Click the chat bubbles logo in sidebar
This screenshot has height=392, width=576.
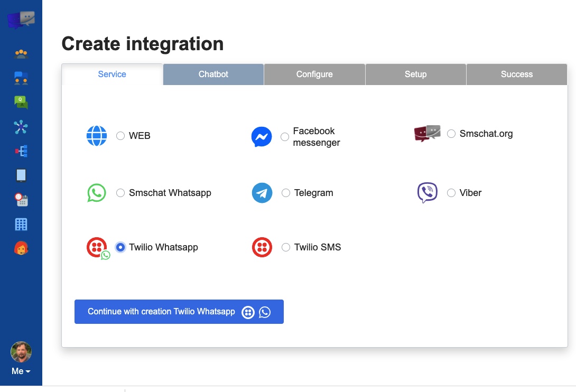point(21,20)
